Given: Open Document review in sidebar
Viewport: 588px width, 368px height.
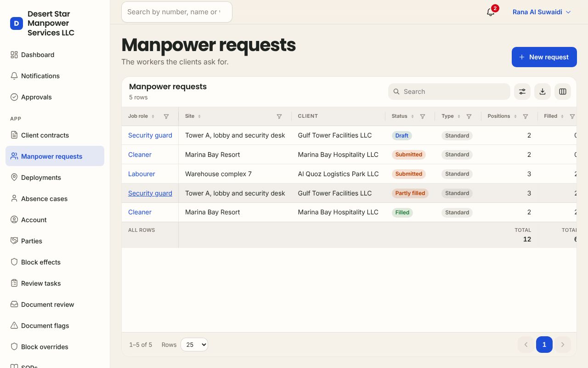Looking at the screenshot, I should tap(55, 305).
